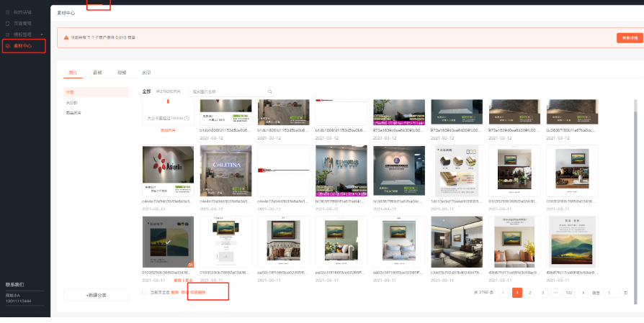This screenshot has height=323, width=644.
Task: Click the orange button in the storage banner
Action: click(628, 37)
